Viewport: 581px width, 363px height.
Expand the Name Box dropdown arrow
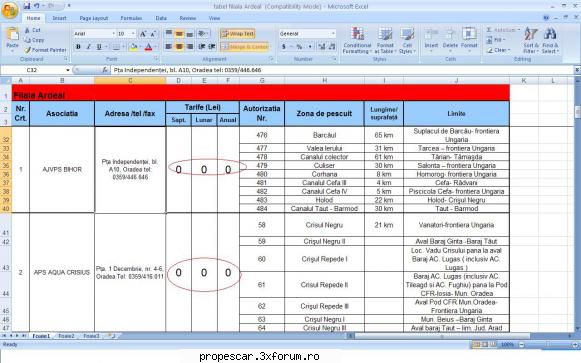tap(68, 70)
